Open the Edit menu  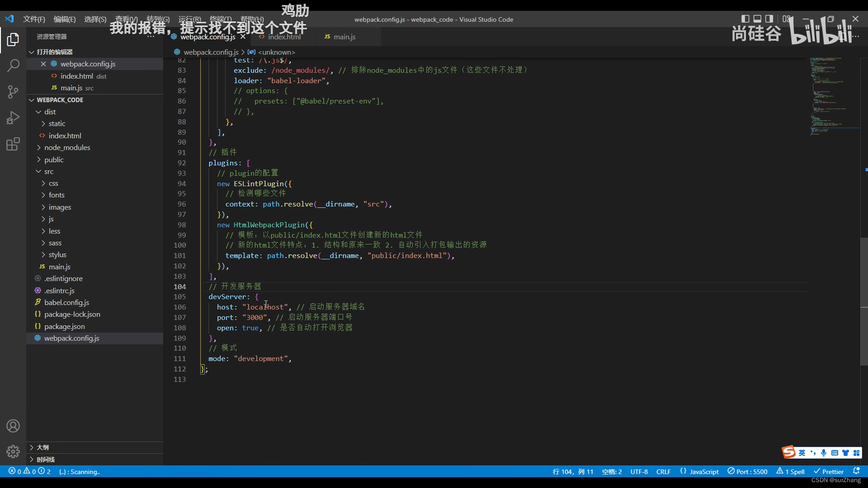(x=65, y=19)
